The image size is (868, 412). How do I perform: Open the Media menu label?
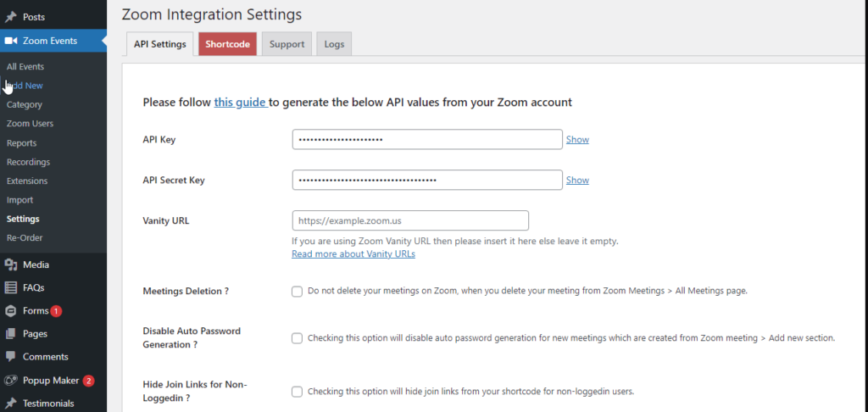click(x=36, y=264)
